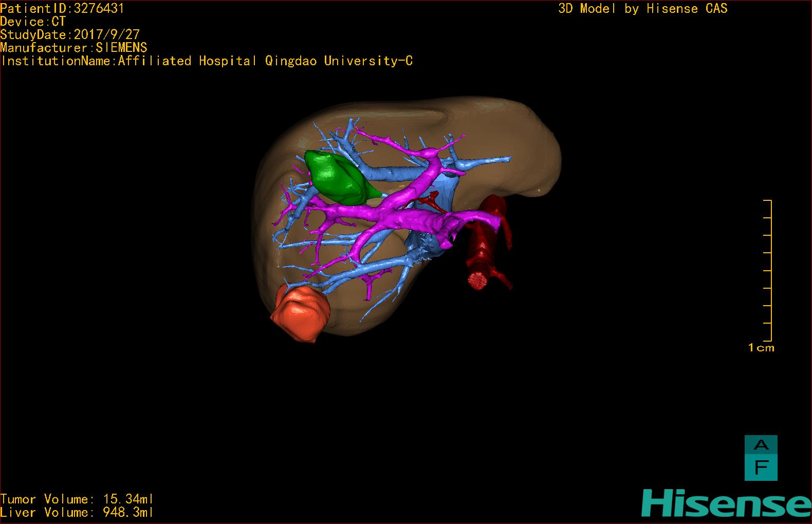Click the PatientID:3276431 text
Image resolution: width=812 pixels, height=524 pixels.
(x=62, y=8)
